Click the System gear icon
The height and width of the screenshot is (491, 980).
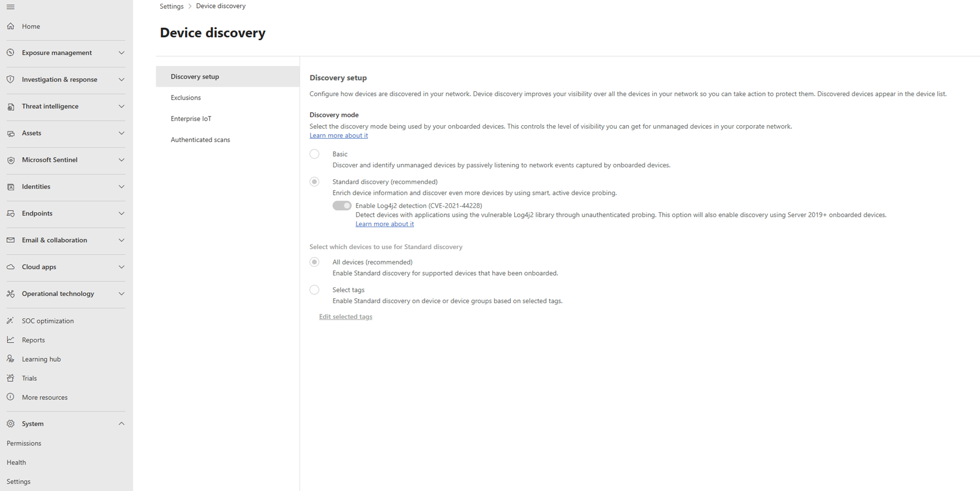point(11,424)
